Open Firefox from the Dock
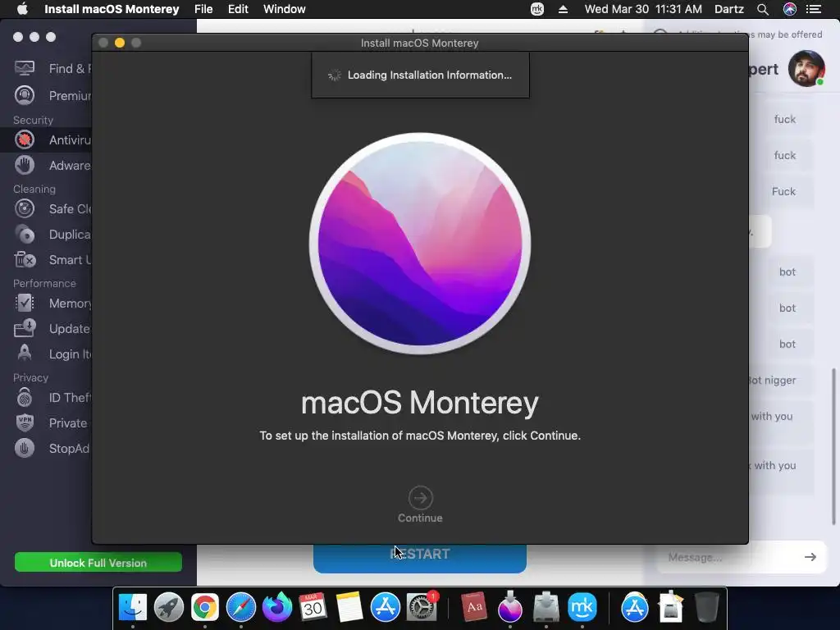Viewport: 840px width, 630px height. 277,607
